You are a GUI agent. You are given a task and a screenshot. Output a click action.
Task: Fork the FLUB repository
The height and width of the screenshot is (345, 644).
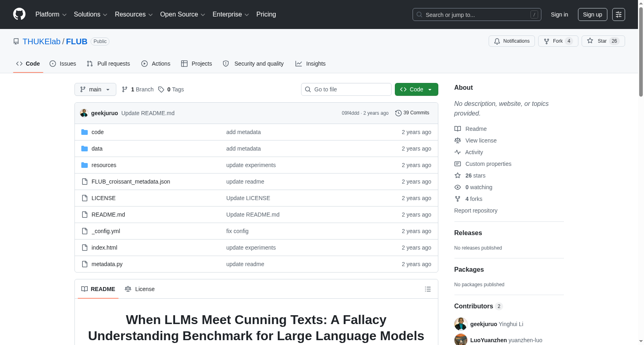click(558, 41)
